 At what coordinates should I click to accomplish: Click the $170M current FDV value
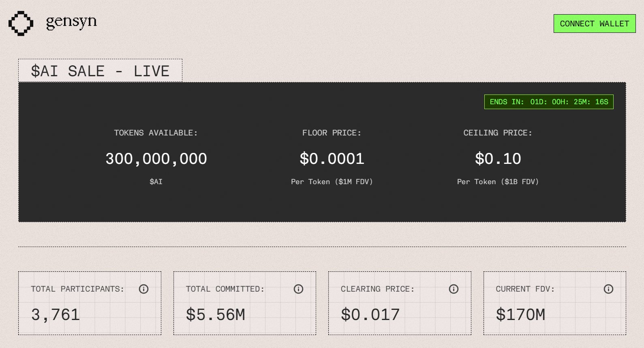coord(520,315)
